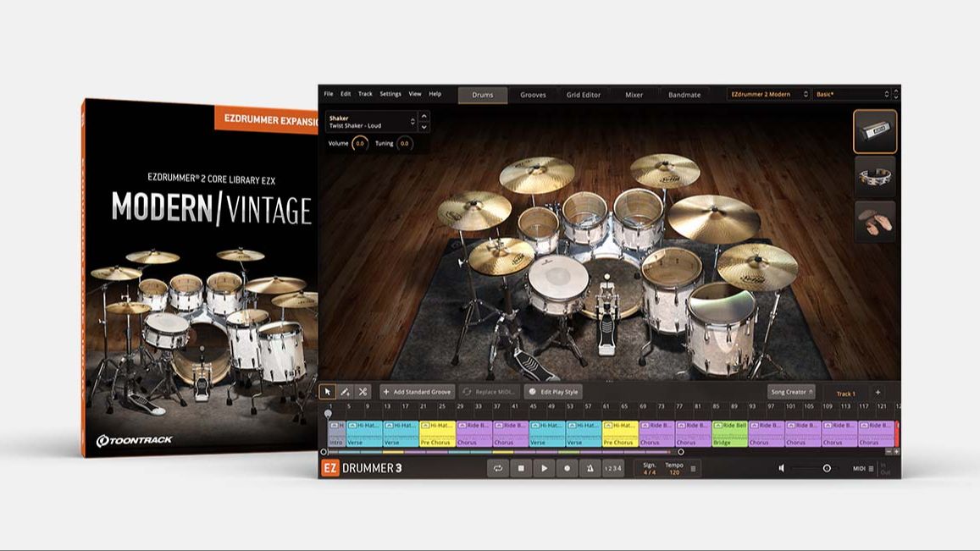Click the hi-hat cymbals on the kit
Image resolution: width=980 pixels, height=551 pixels.
[501, 255]
